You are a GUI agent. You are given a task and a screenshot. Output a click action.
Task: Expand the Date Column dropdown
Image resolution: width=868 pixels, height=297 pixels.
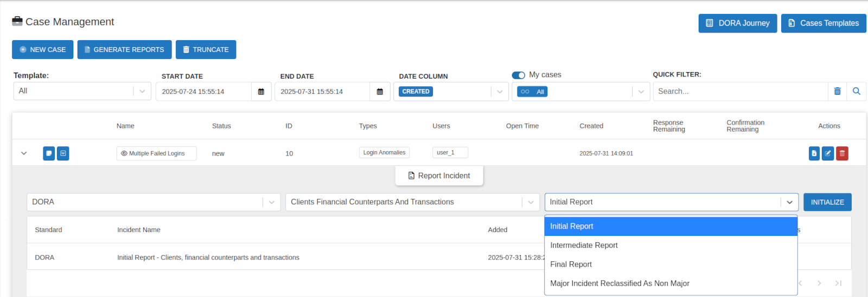(499, 92)
